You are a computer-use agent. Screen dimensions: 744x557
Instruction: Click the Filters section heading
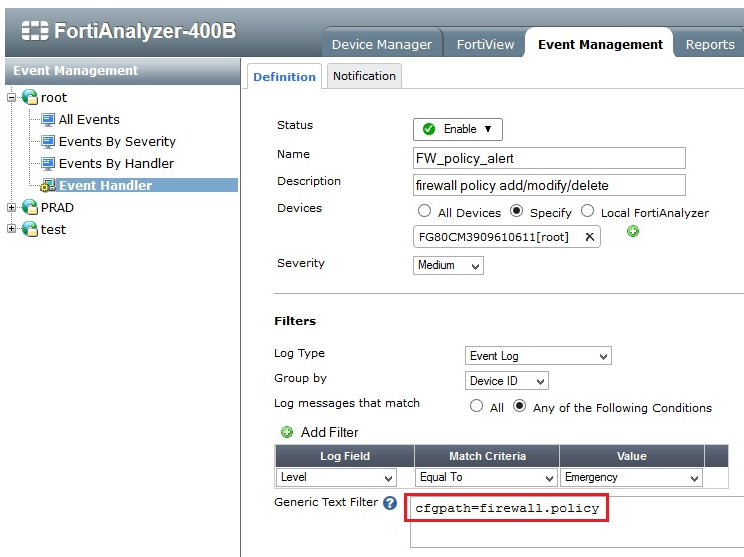coord(295,321)
